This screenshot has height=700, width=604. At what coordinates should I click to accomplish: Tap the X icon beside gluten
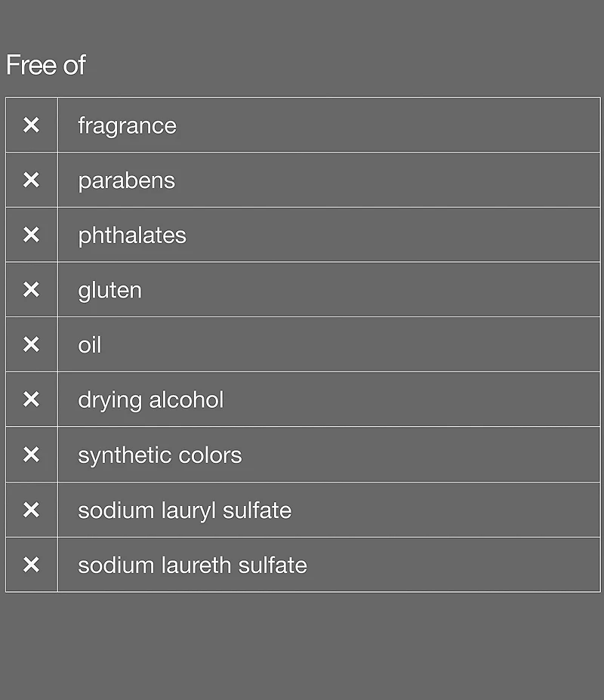[31, 289]
